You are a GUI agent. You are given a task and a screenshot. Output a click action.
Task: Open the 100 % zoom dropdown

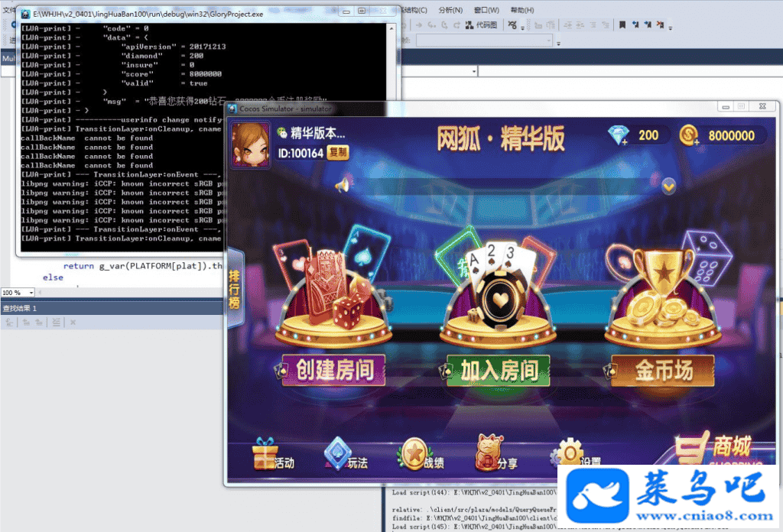pyautogui.click(x=29, y=293)
